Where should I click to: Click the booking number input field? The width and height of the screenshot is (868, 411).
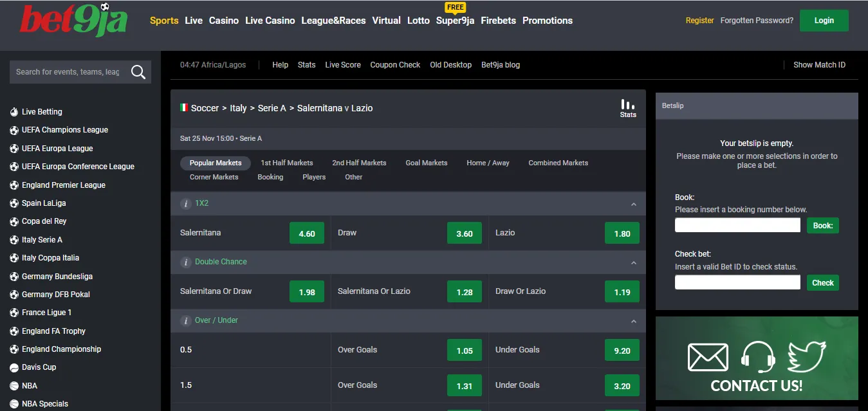(737, 225)
